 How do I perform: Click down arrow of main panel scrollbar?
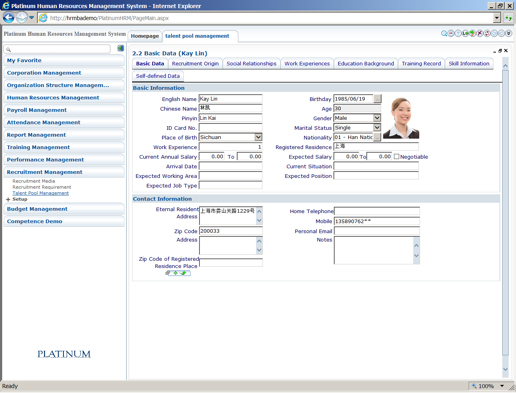(x=505, y=369)
